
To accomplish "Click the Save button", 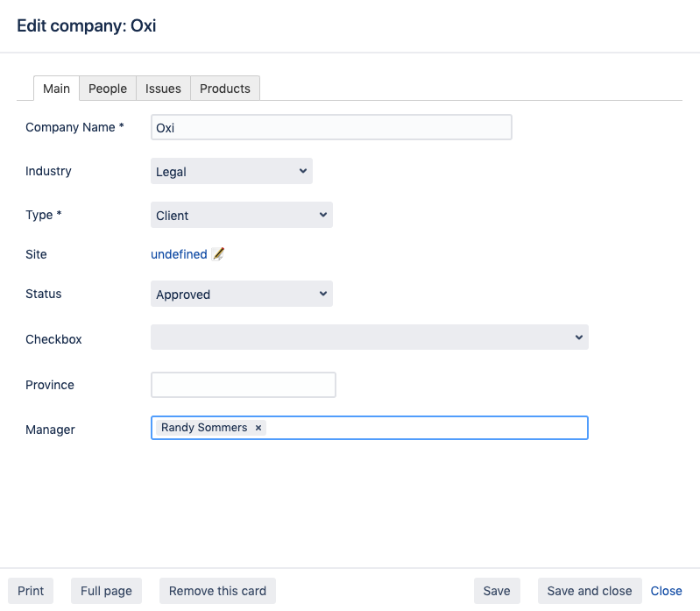I will point(497,591).
